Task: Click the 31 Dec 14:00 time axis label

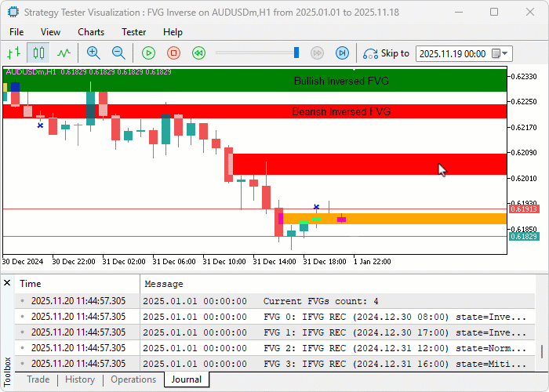Action: tap(274, 261)
